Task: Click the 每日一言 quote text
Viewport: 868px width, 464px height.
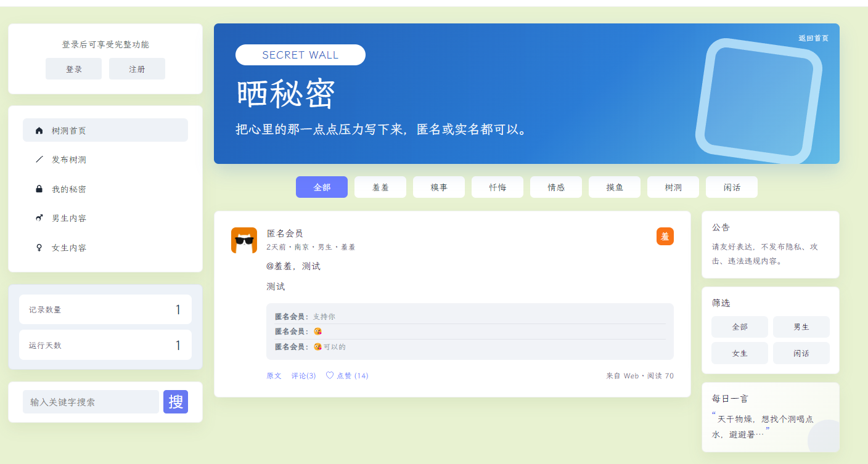Action: point(764,426)
